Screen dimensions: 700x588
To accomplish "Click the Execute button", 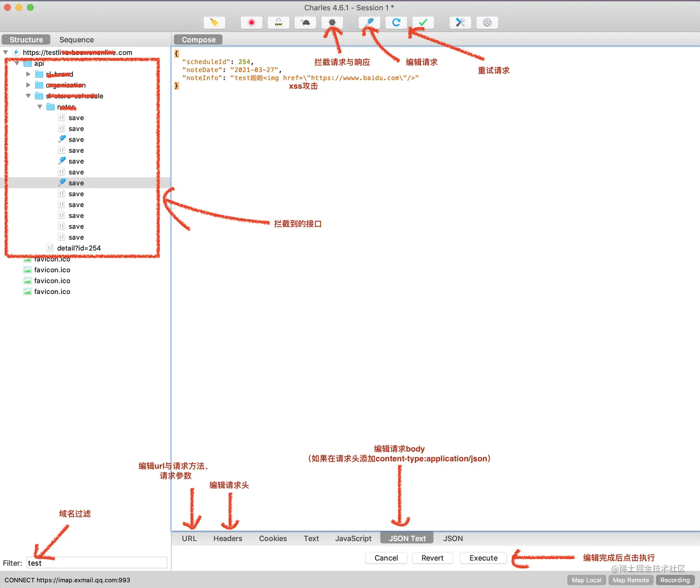I will click(x=483, y=558).
